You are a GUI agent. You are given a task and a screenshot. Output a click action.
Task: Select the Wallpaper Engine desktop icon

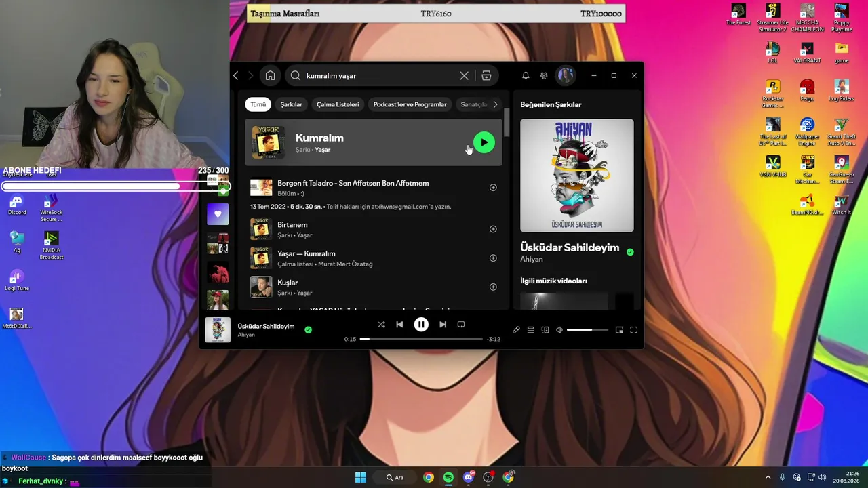pos(807,132)
